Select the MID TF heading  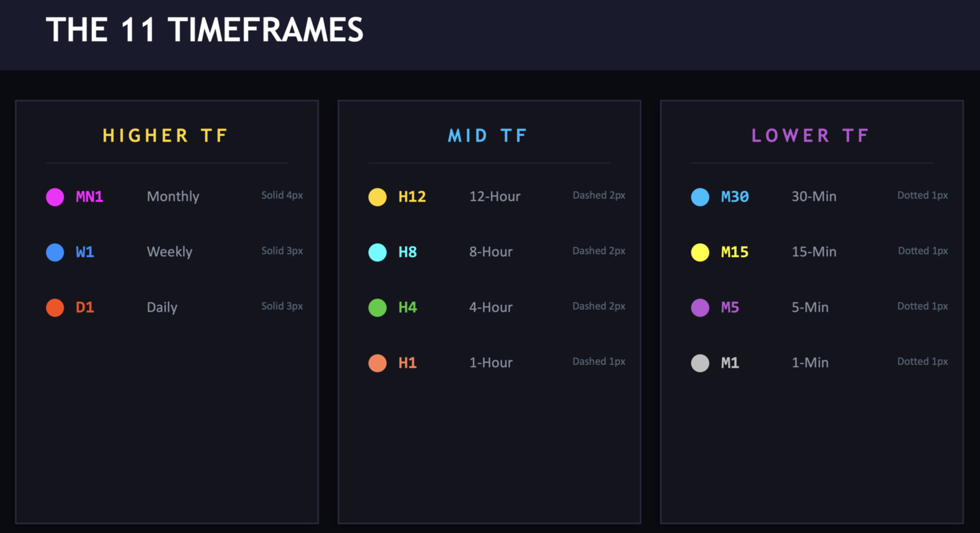(488, 136)
